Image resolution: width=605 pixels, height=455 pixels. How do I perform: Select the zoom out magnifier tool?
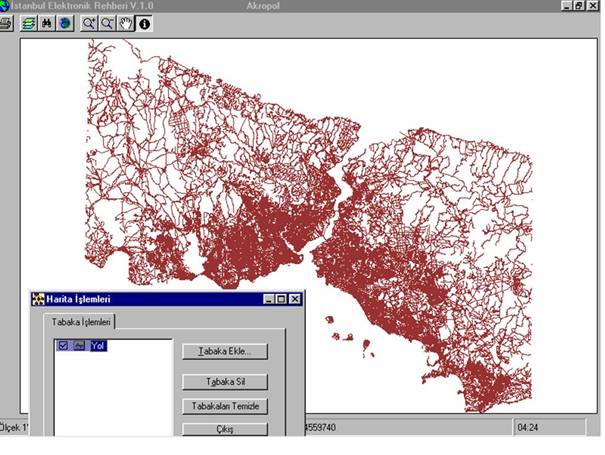(107, 22)
